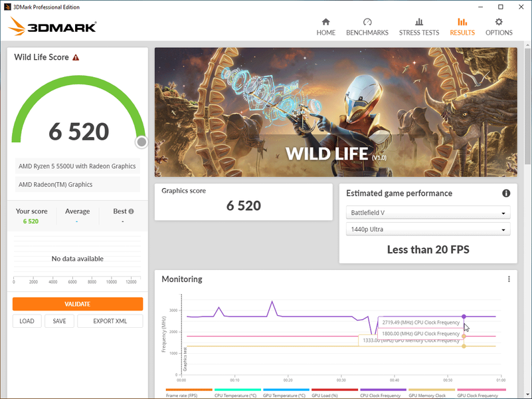Click the VALIDATE button

tap(78, 304)
